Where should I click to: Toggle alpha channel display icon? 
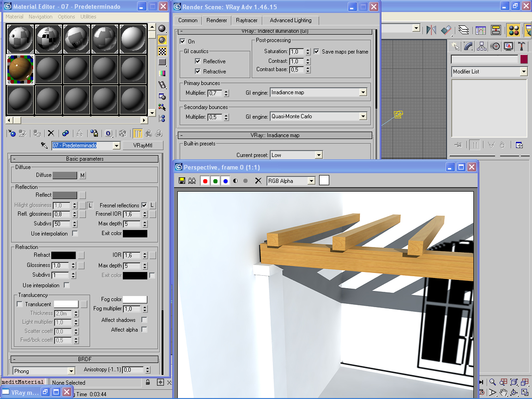235,181
